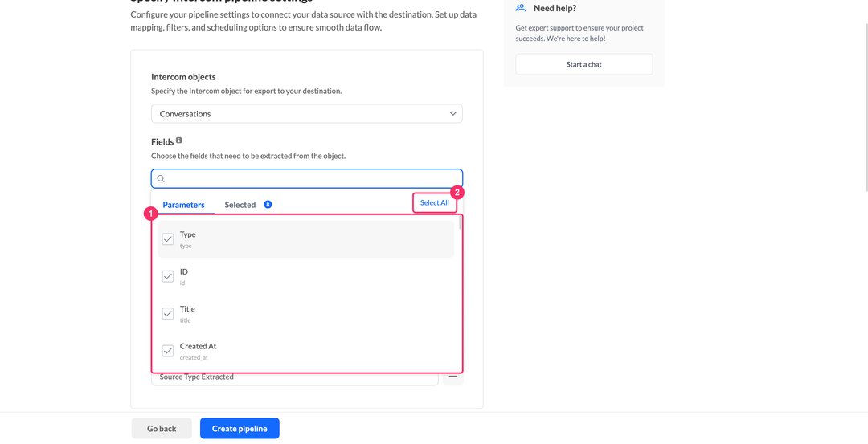Viewport: 868px width, 444px height.
Task: Switch to the Parameters tab
Action: pos(184,205)
